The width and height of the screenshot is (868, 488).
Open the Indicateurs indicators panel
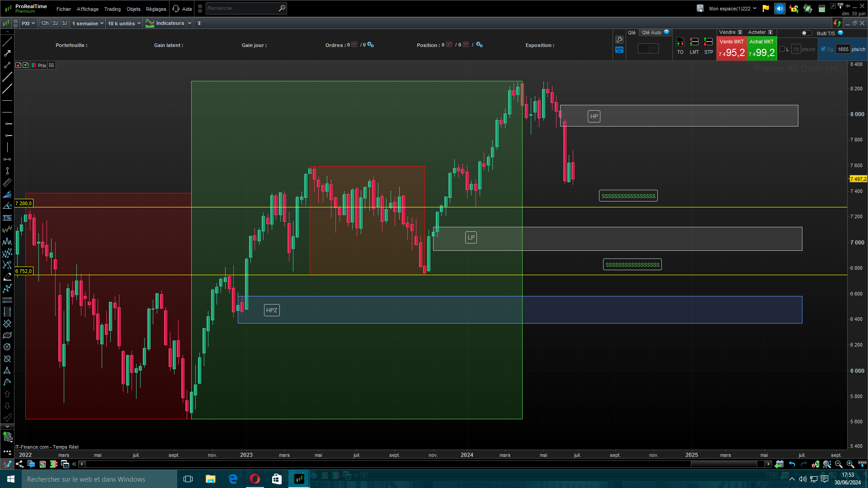coord(169,23)
